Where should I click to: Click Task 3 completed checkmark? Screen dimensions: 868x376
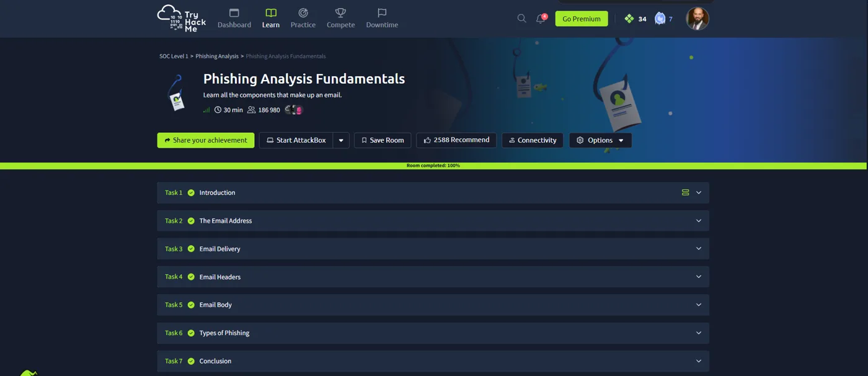[x=191, y=249]
